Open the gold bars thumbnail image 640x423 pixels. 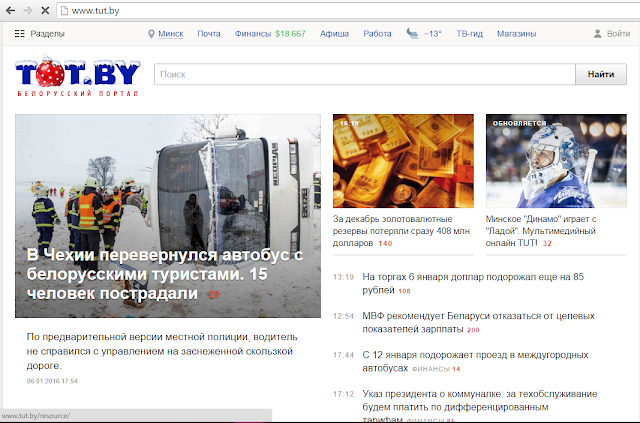coord(403,161)
